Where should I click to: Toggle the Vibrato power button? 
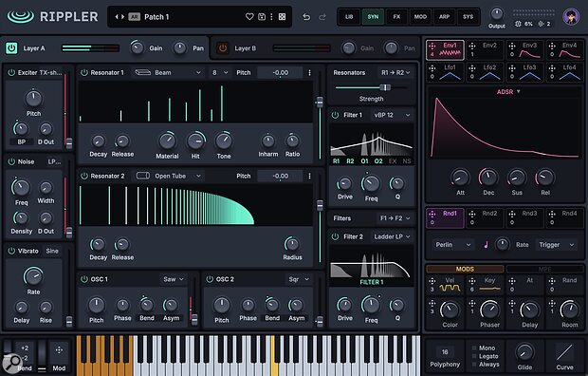11,251
